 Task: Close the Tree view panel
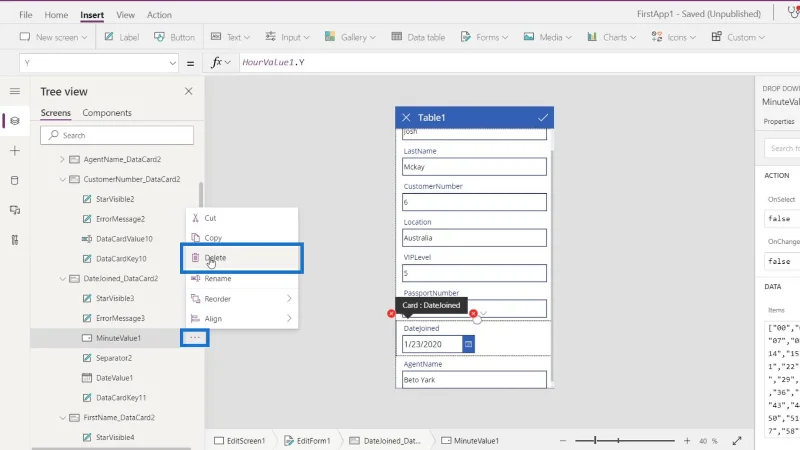click(x=189, y=91)
